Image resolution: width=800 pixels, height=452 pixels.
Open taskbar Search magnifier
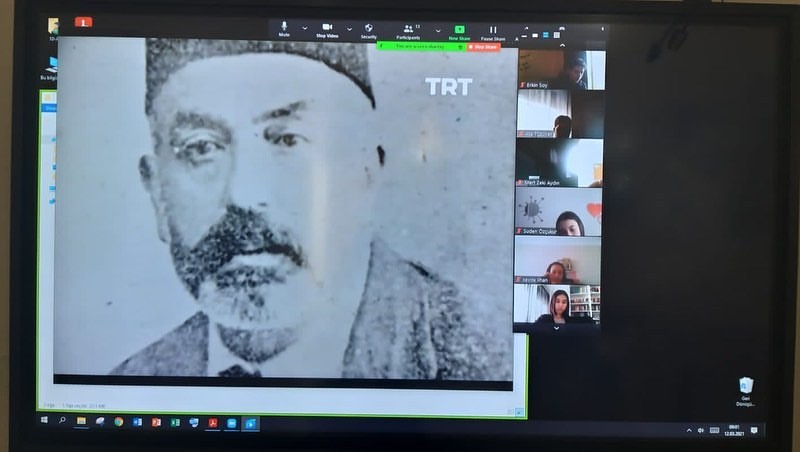click(x=62, y=420)
